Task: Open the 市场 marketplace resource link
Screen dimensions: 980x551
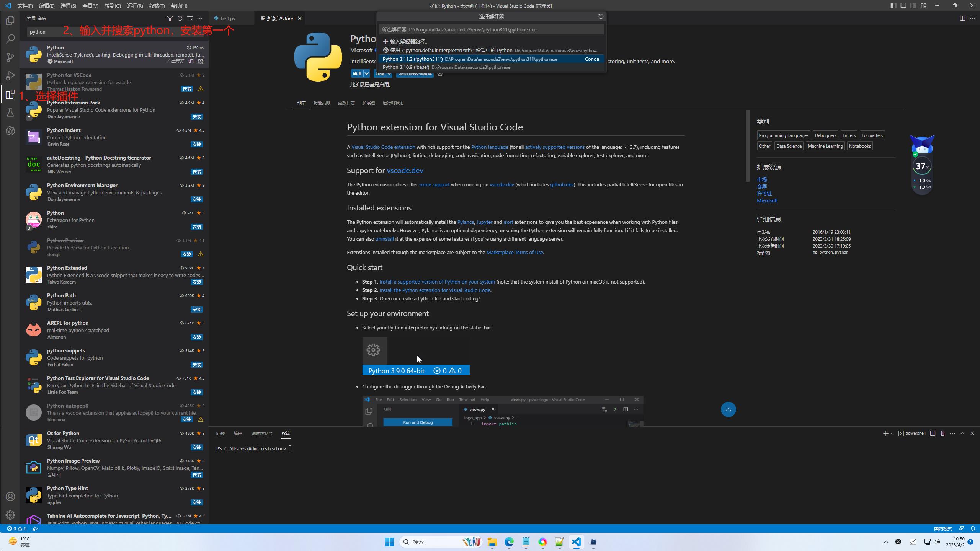Action: [761, 179]
